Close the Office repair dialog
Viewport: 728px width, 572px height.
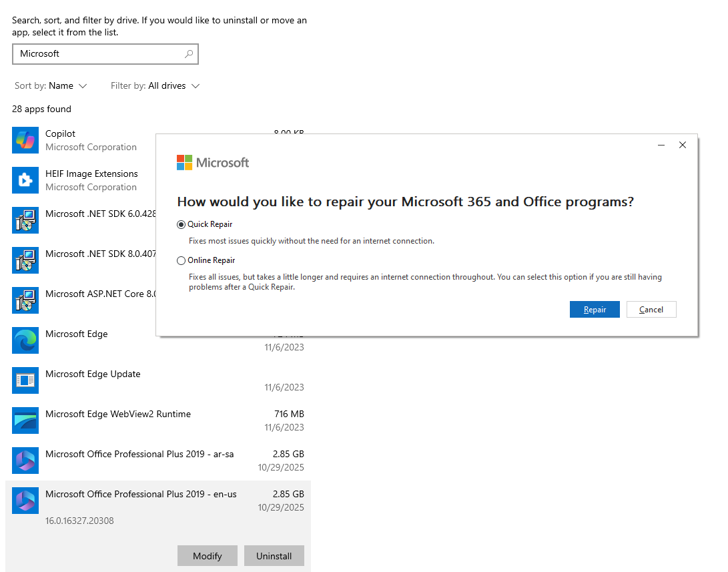point(683,146)
